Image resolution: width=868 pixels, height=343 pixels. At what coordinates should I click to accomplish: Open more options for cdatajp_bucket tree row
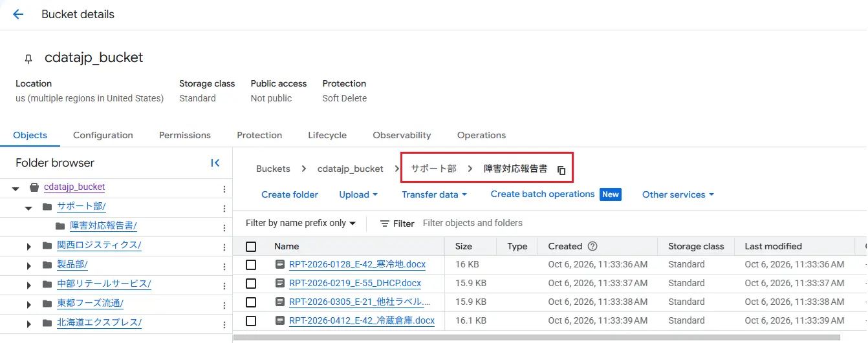[x=224, y=189]
